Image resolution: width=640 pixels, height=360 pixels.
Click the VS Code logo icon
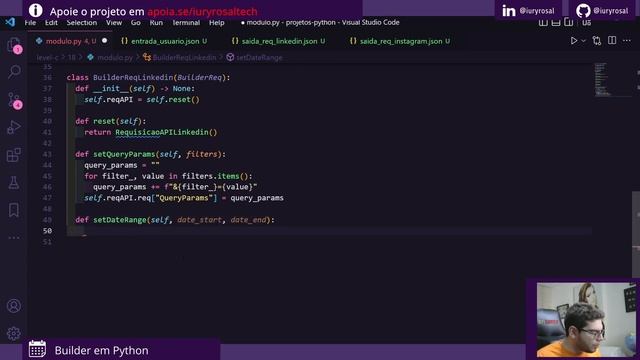10,22
